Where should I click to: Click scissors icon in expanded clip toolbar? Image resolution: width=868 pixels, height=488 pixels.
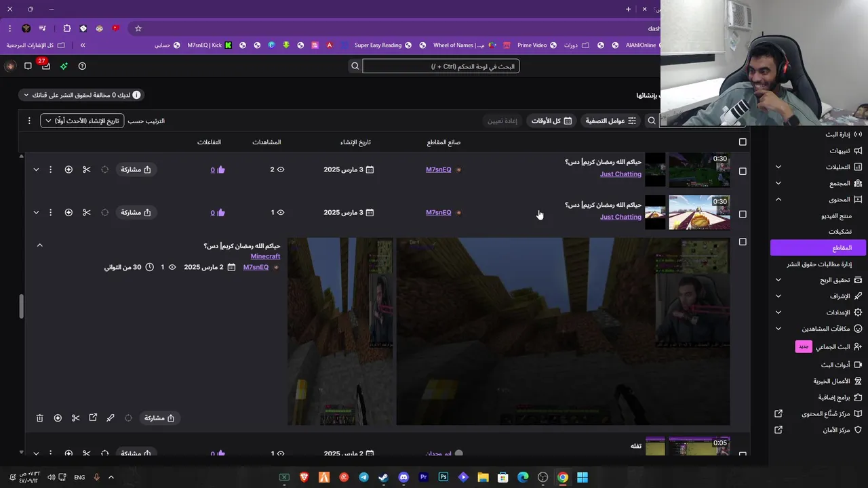pyautogui.click(x=75, y=418)
